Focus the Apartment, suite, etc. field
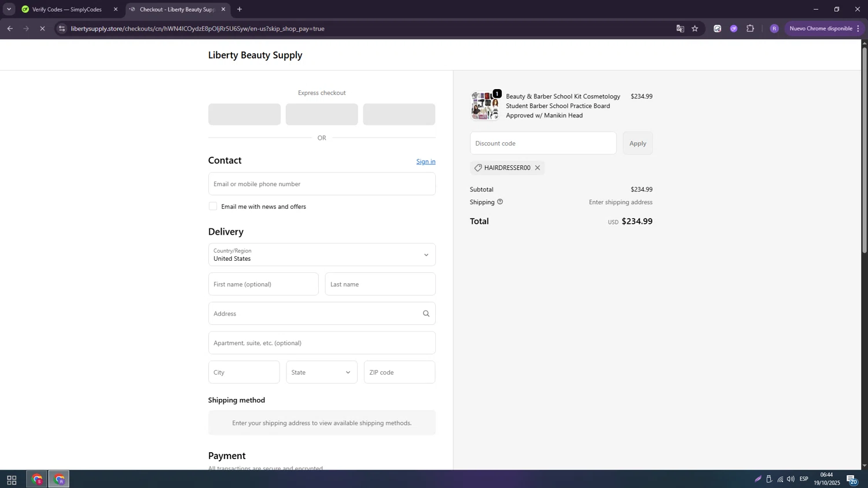Screen dimensions: 868x488 point(322,343)
